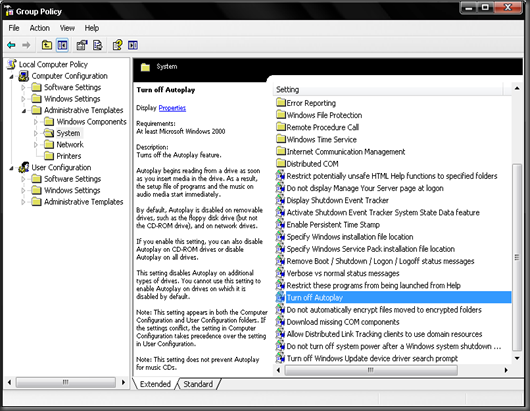The width and height of the screenshot is (530, 411).
Task: Click the settings list scroll down arrow
Action: click(x=517, y=358)
